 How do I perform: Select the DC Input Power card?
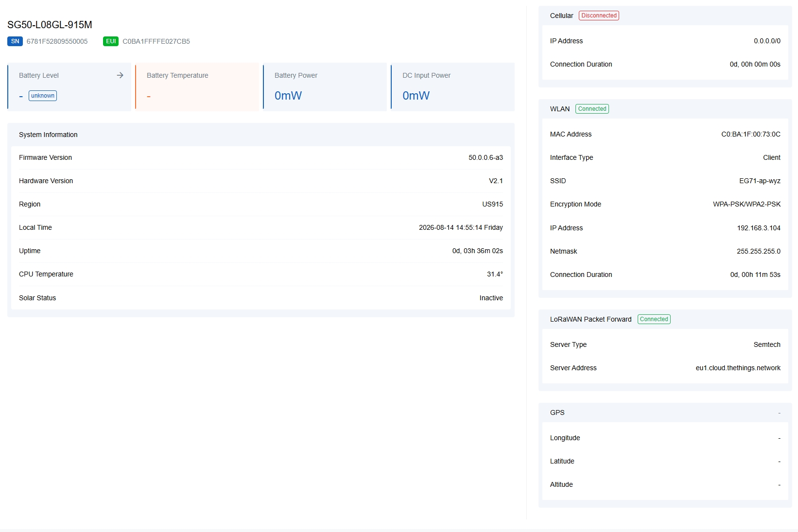click(452, 87)
